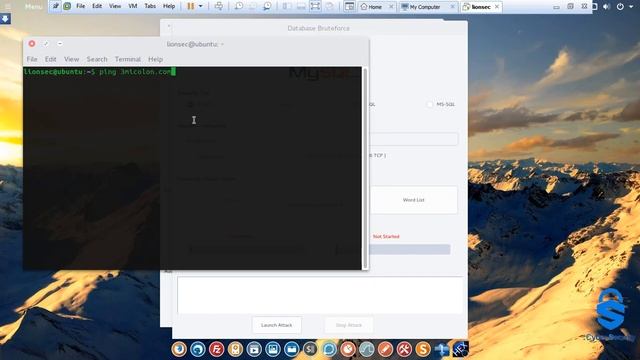The height and width of the screenshot is (360, 640).
Task: Open the Firefox browser in the dock
Action: tap(179, 349)
